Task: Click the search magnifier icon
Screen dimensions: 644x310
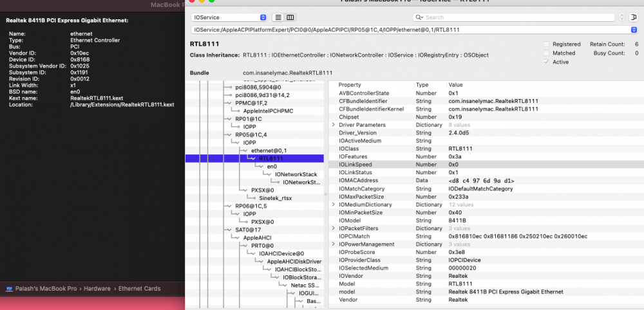Action: [419, 17]
